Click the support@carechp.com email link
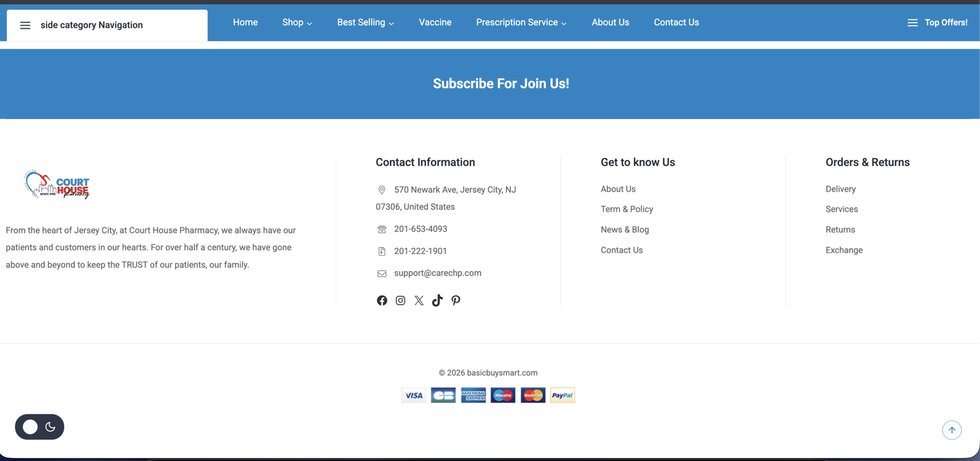Viewport: 980px width, 461px height. click(x=437, y=273)
